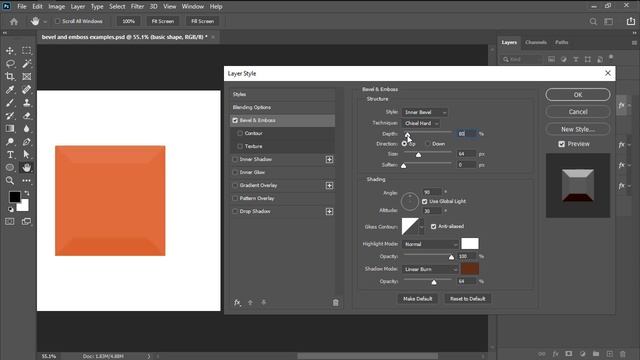Select the Eraser tool

click(27, 116)
